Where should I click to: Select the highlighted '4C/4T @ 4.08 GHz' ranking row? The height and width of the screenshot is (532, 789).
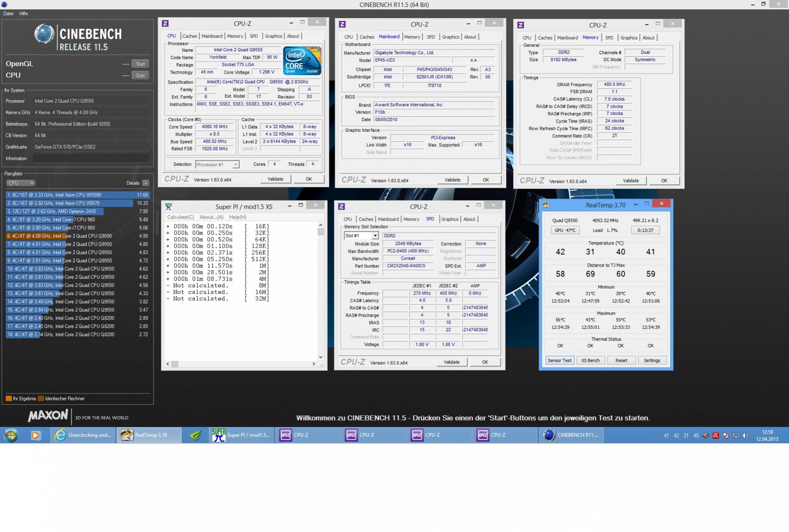click(78, 236)
